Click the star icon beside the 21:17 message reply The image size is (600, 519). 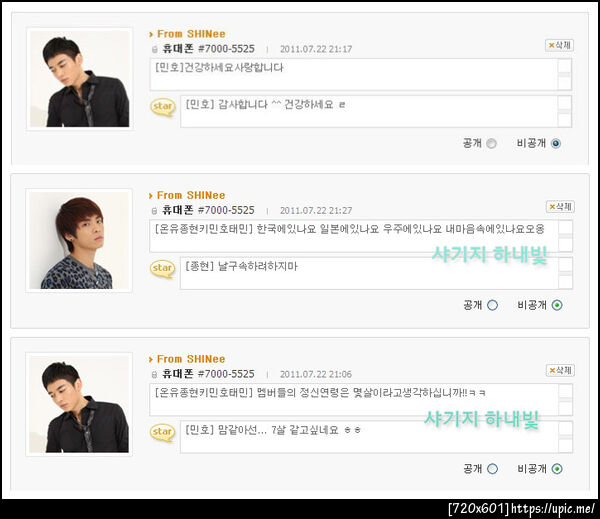[x=163, y=107]
